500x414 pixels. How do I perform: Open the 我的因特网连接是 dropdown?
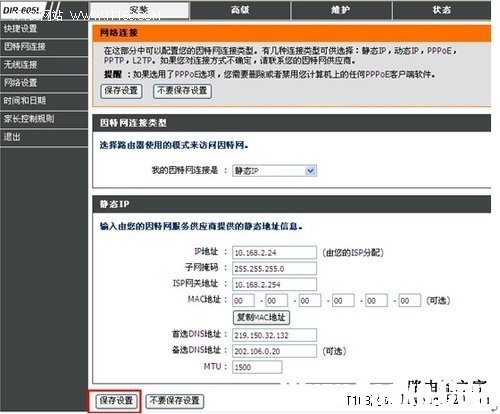[x=274, y=171]
